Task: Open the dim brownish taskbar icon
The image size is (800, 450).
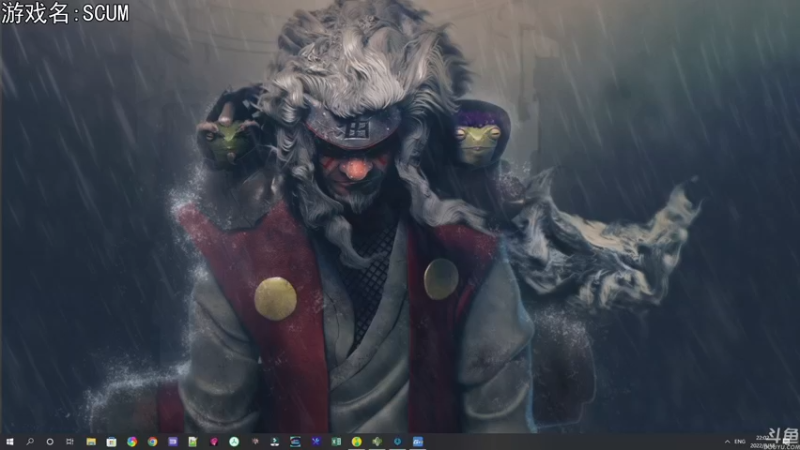Action: click(x=255, y=442)
